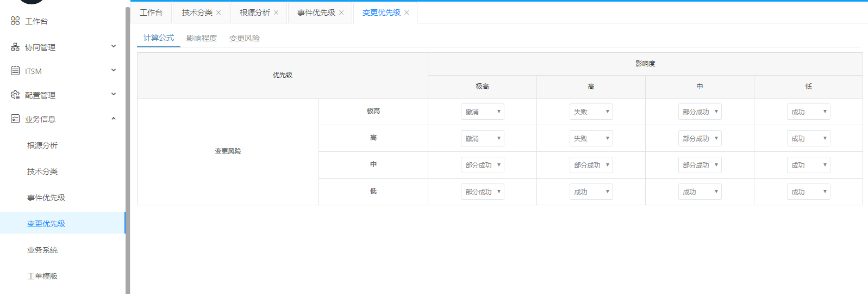Screen dimensions: 868x294
Task: Click the ITSM list icon
Action: pyautogui.click(x=15, y=71)
